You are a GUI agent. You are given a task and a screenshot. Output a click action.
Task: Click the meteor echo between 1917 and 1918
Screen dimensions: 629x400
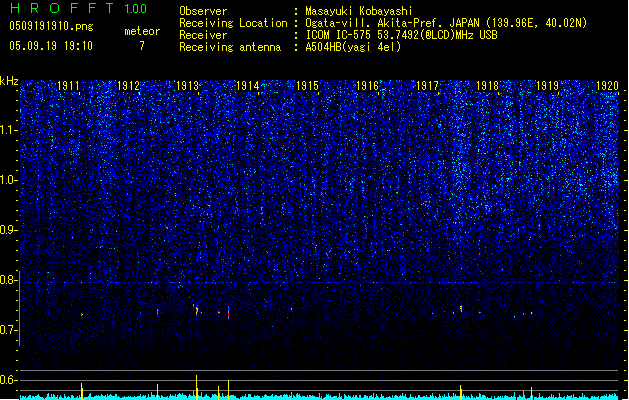pyautogui.click(x=461, y=308)
